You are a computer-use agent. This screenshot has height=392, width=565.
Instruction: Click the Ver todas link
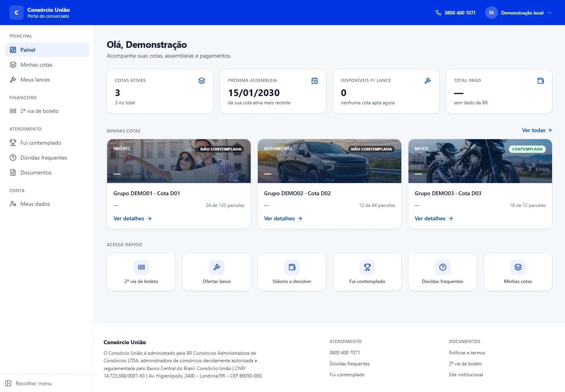click(x=537, y=130)
